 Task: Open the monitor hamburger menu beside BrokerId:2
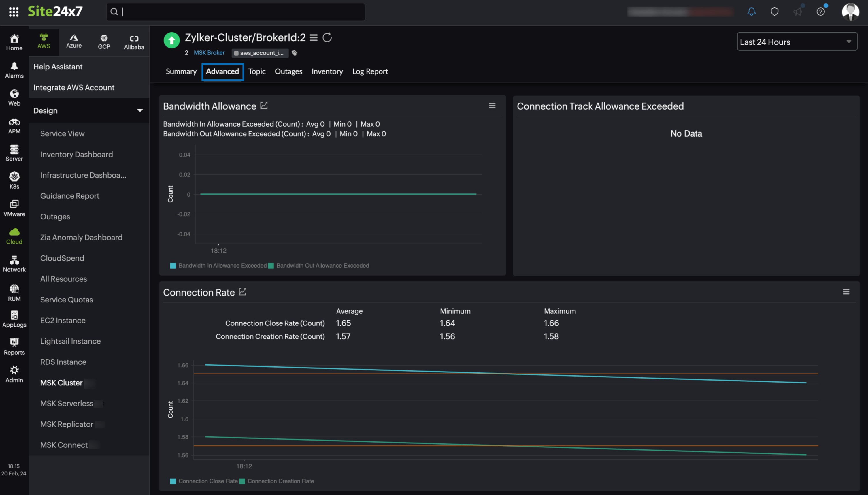(313, 37)
